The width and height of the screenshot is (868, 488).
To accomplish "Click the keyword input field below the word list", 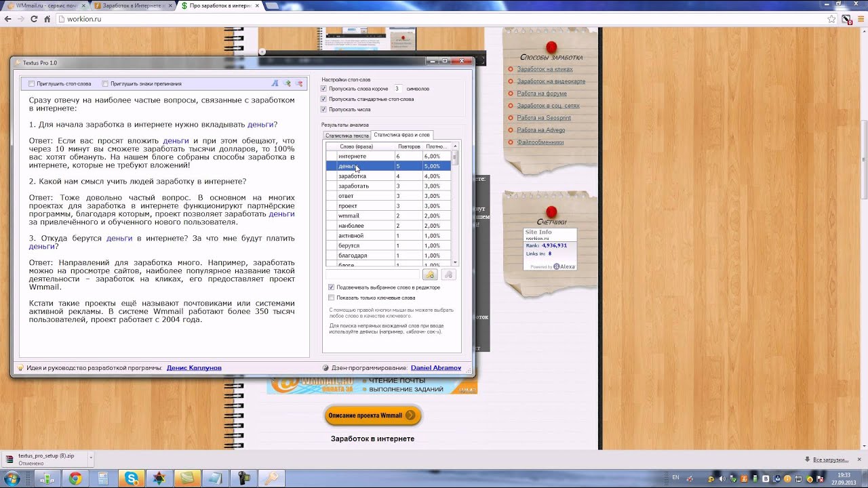I will (x=372, y=274).
